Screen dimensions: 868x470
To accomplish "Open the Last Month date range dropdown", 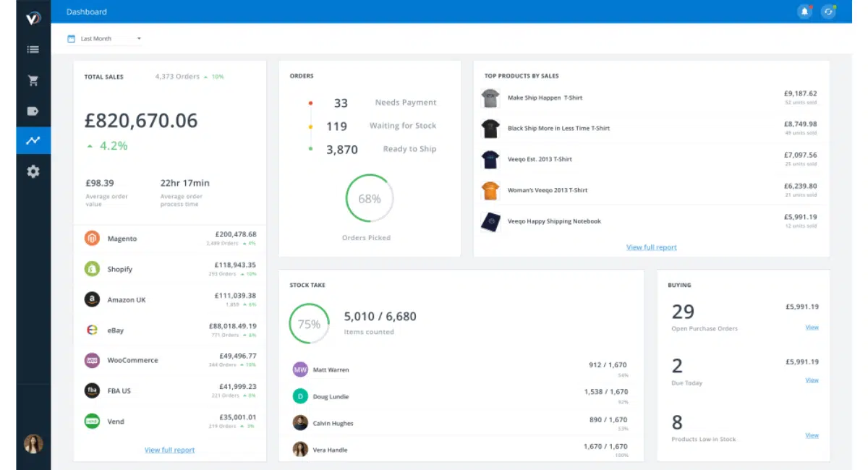I will (x=104, y=38).
